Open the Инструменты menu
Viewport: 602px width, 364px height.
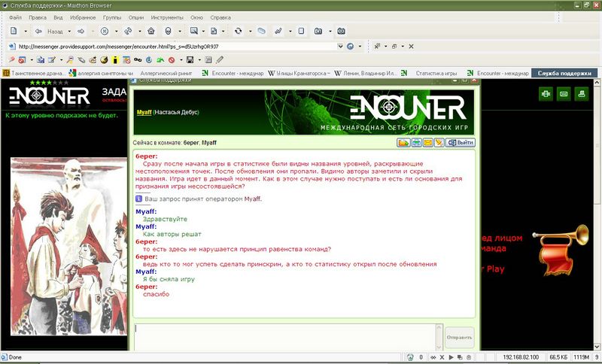pyautogui.click(x=167, y=17)
